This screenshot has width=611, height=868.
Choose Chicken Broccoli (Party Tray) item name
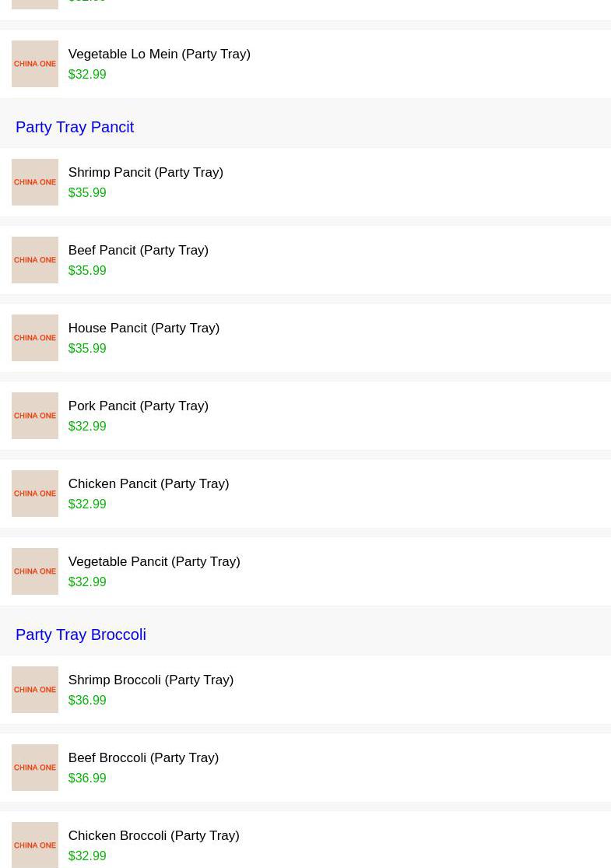tap(153, 835)
